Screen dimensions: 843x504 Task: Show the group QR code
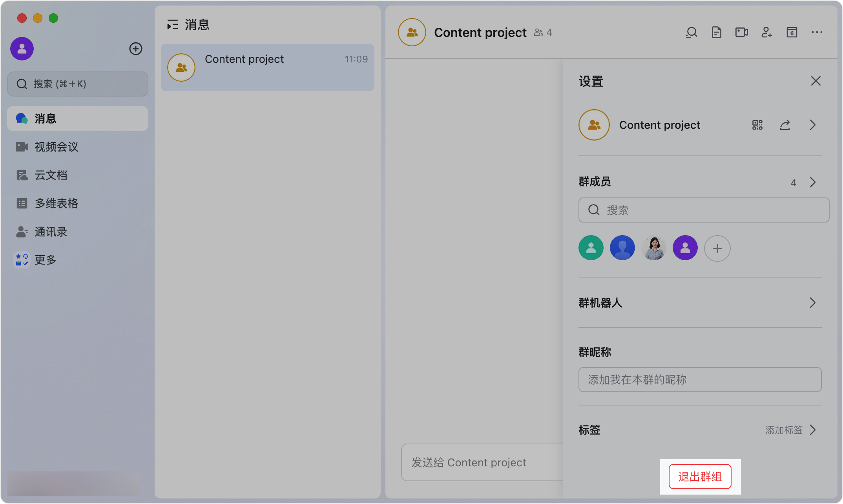point(757,125)
